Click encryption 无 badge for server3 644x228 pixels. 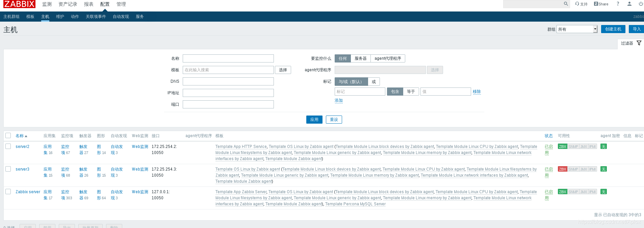[x=603, y=169]
